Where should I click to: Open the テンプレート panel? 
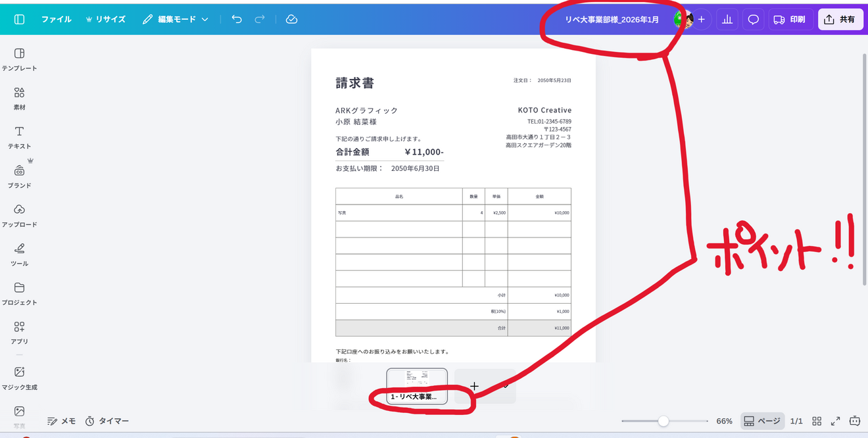coord(19,59)
